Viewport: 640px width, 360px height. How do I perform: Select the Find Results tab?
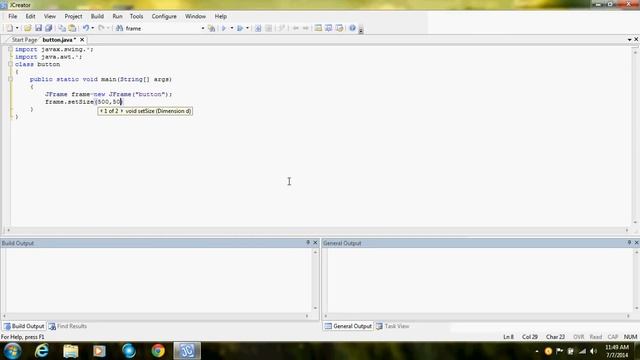(68, 326)
